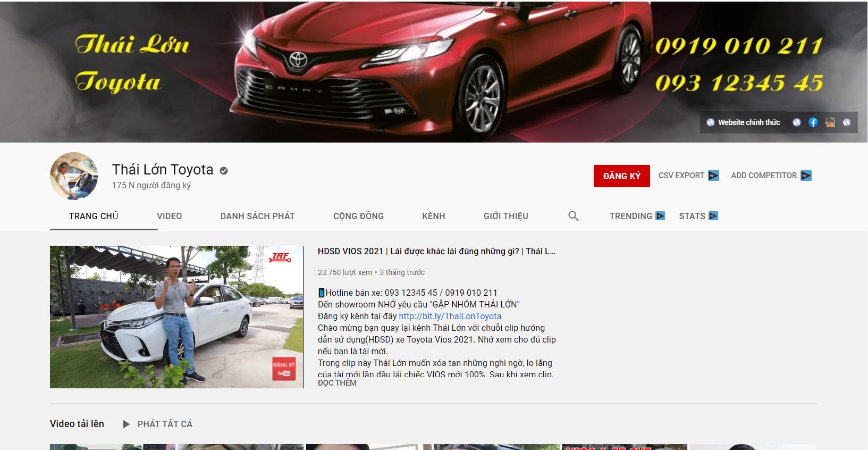Open the GIỚI THIỆU tab

(505, 216)
